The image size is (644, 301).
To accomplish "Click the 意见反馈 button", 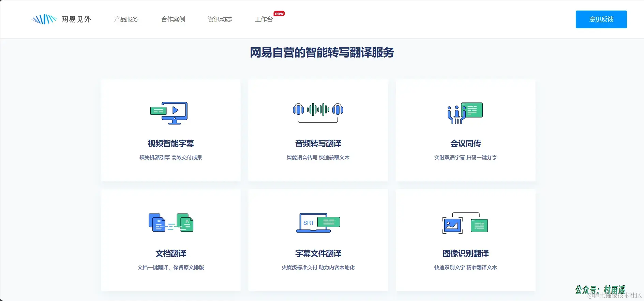I will 601,19.
